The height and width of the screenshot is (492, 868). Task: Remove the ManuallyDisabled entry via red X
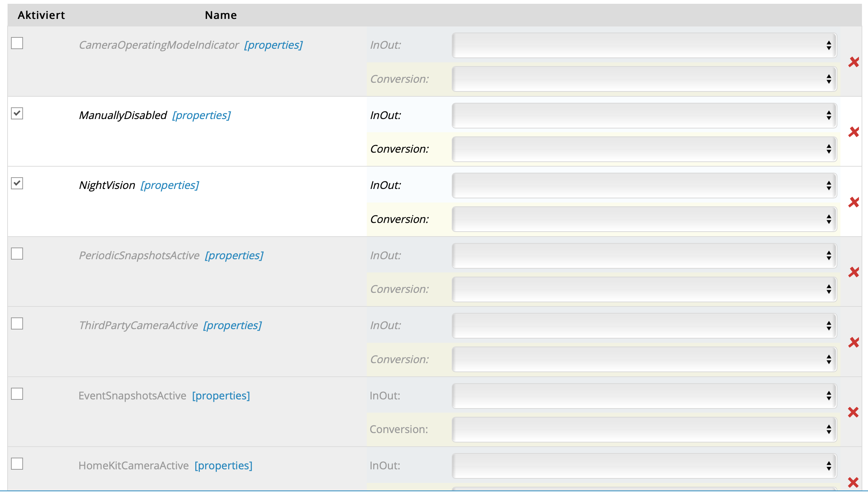[x=854, y=132]
